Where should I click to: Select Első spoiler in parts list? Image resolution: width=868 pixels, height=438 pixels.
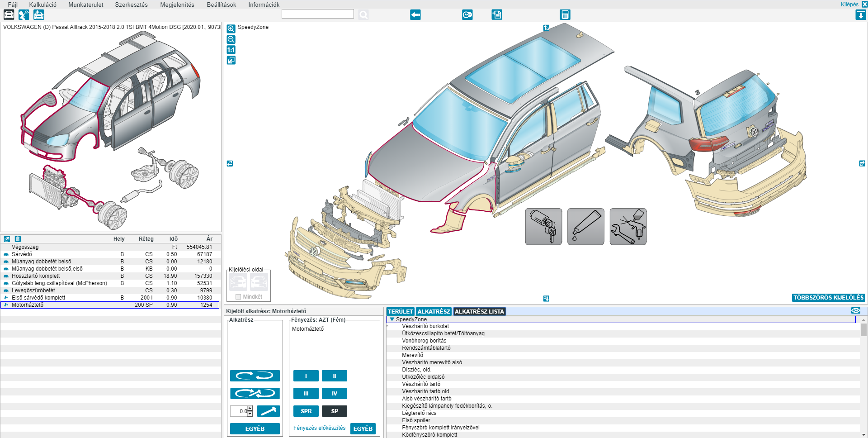coord(416,420)
